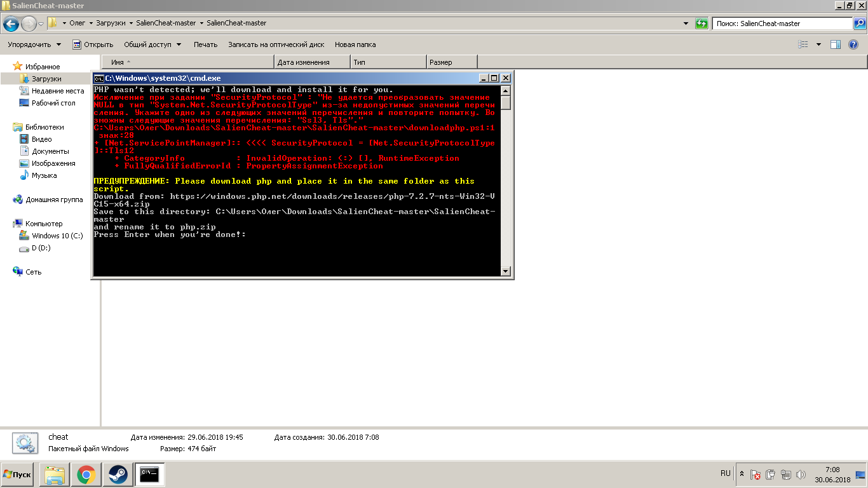Click Печать in the toolbar
This screenshot has width=868, height=488.
(x=205, y=44)
